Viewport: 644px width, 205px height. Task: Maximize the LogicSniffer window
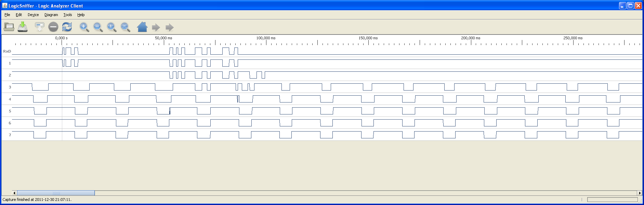click(x=630, y=5)
